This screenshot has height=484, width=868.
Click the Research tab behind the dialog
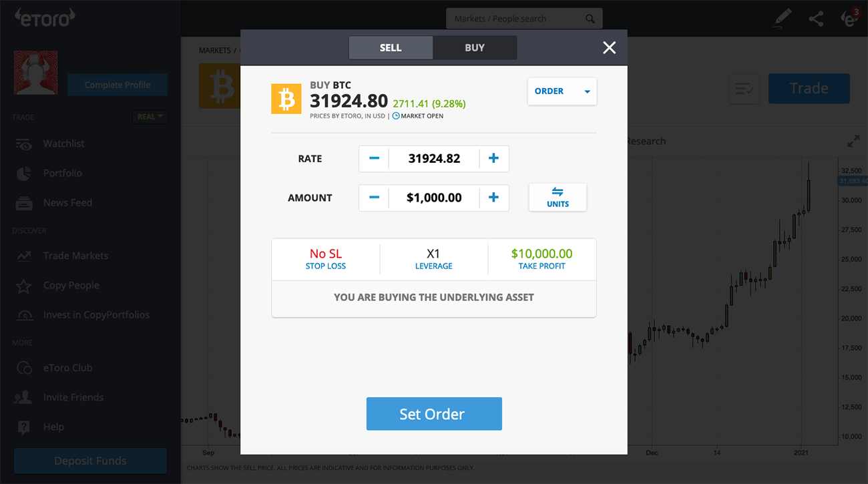[x=646, y=142]
